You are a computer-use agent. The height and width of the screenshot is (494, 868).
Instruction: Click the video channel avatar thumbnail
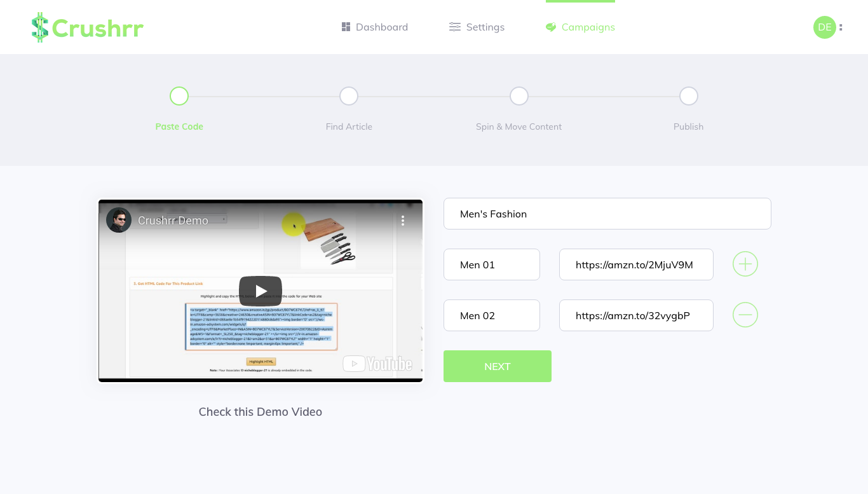pyautogui.click(x=119, y=220)
